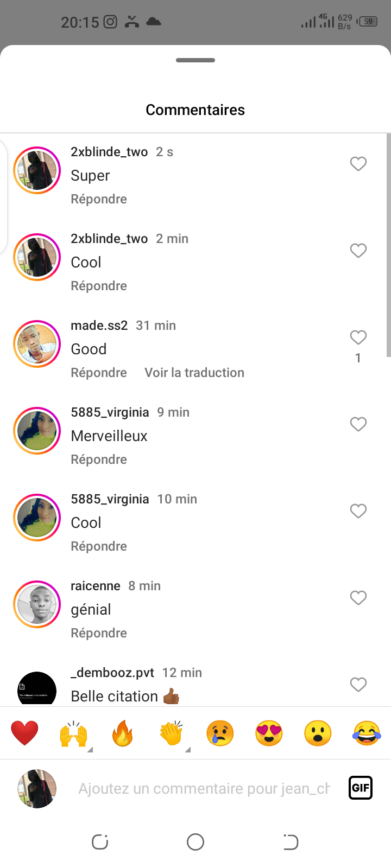Like the 'Merveilleux' comment
This screenshot has height=868, width=391.
pos(358,424)
